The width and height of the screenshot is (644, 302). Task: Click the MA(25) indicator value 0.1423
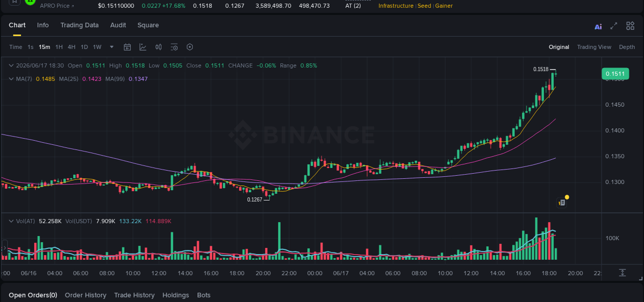point(92,79)
